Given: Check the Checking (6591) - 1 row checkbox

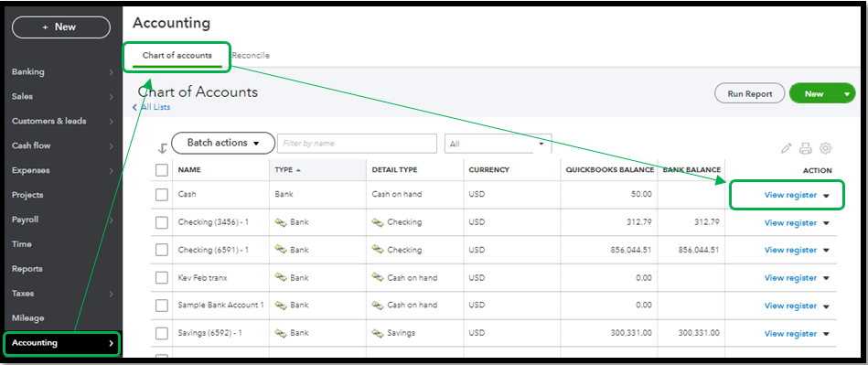Looking at the screenshot, I should (x=162, y=251).
